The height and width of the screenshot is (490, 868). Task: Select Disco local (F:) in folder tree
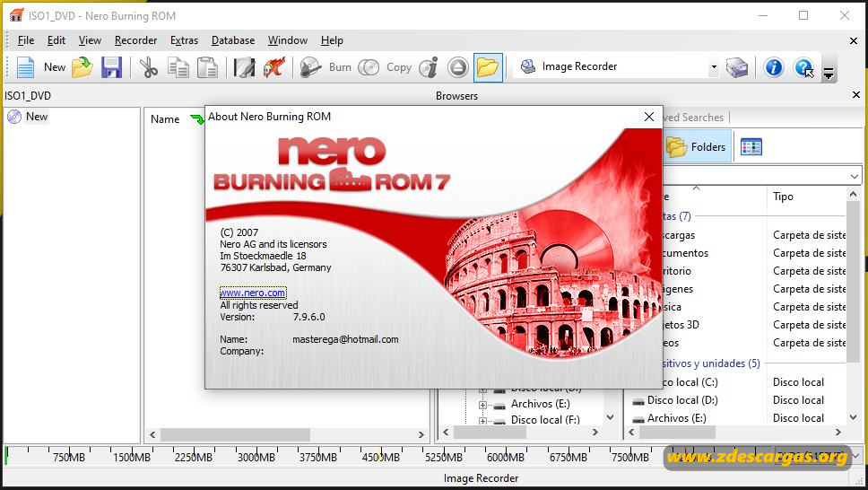pos(545,420)
